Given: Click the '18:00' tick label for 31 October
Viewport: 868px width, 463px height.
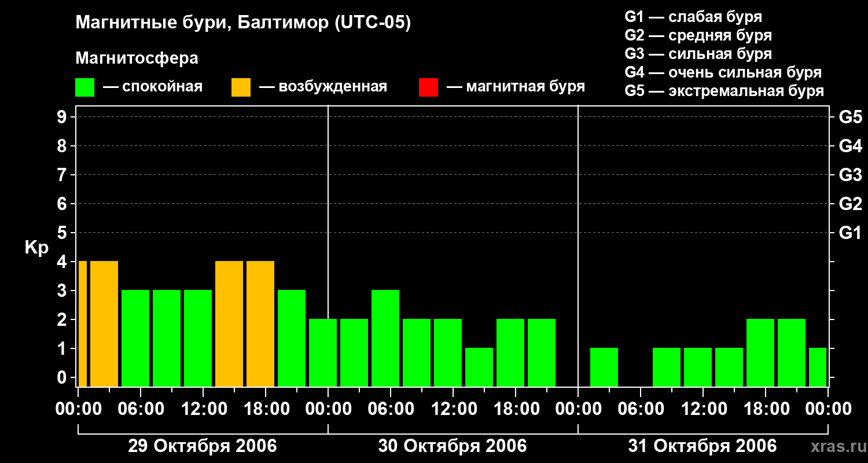Looking at the screenshot, I should point(766,409).
